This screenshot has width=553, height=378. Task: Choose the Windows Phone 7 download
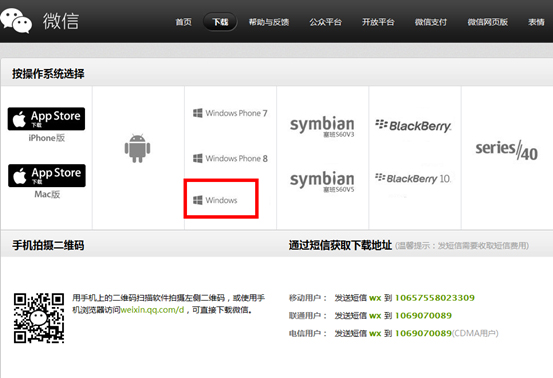pyautogui.click(x=230, y=113)
